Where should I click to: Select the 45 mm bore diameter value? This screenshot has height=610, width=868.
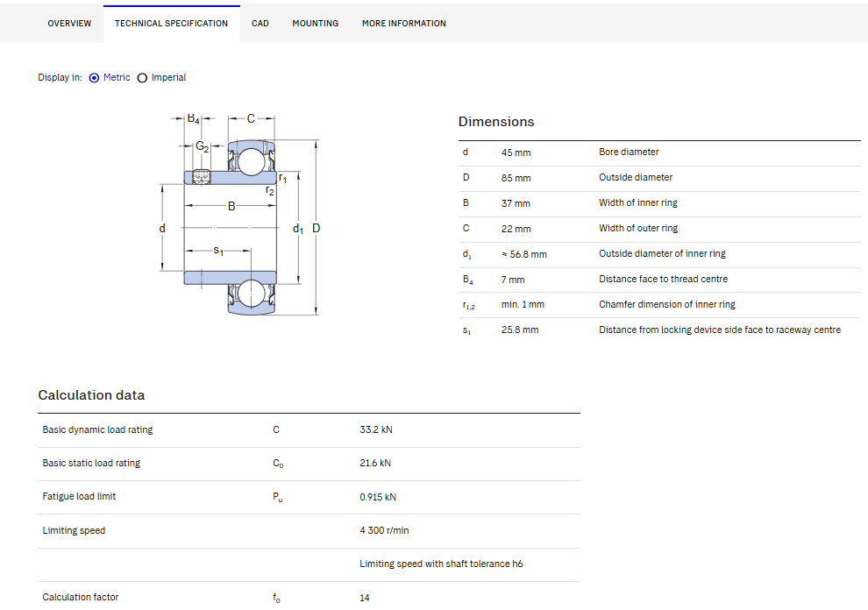click(516, 152)
